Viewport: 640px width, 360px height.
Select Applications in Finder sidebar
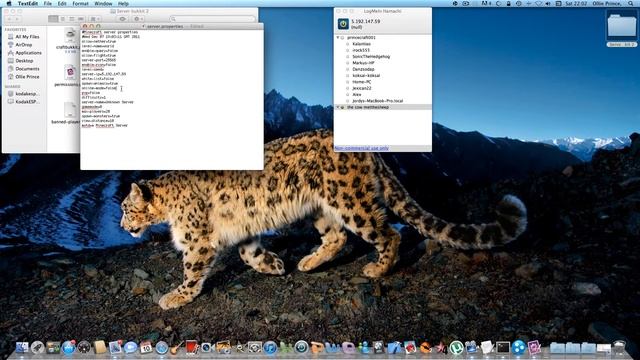point(24,53)
